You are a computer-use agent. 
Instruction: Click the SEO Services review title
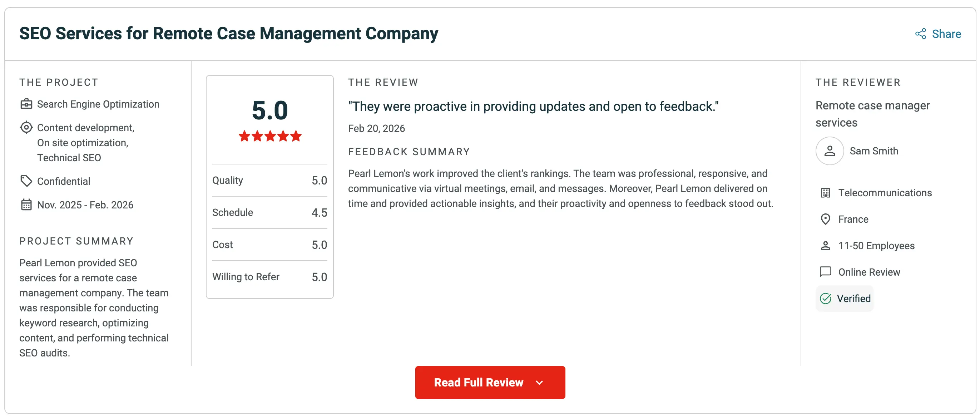(x=229, y=34)
